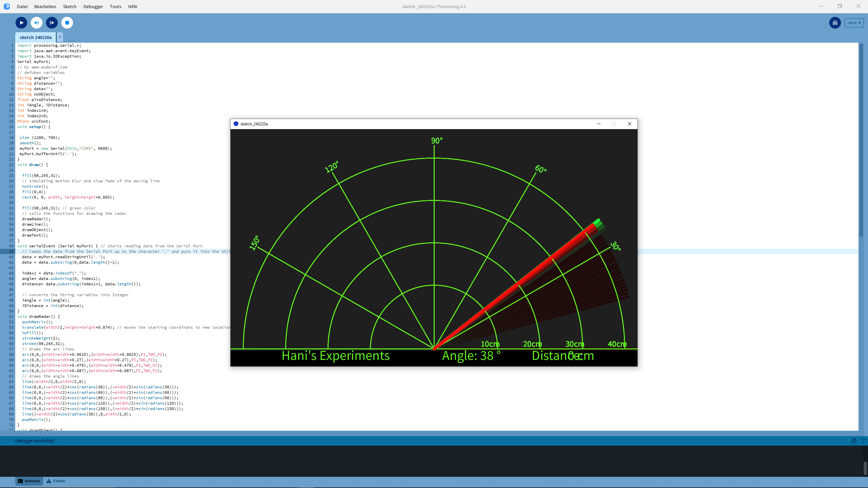Open the Debugger menu
Viewport: 868px width, 488px height.
click(x=93, y=6)
